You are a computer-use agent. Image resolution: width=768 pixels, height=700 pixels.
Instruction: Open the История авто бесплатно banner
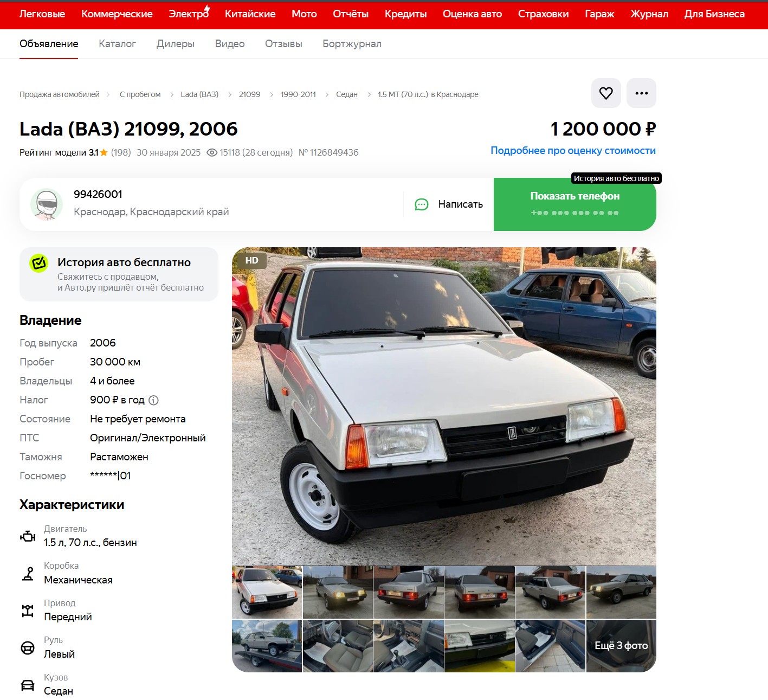(x=119, y=274)
